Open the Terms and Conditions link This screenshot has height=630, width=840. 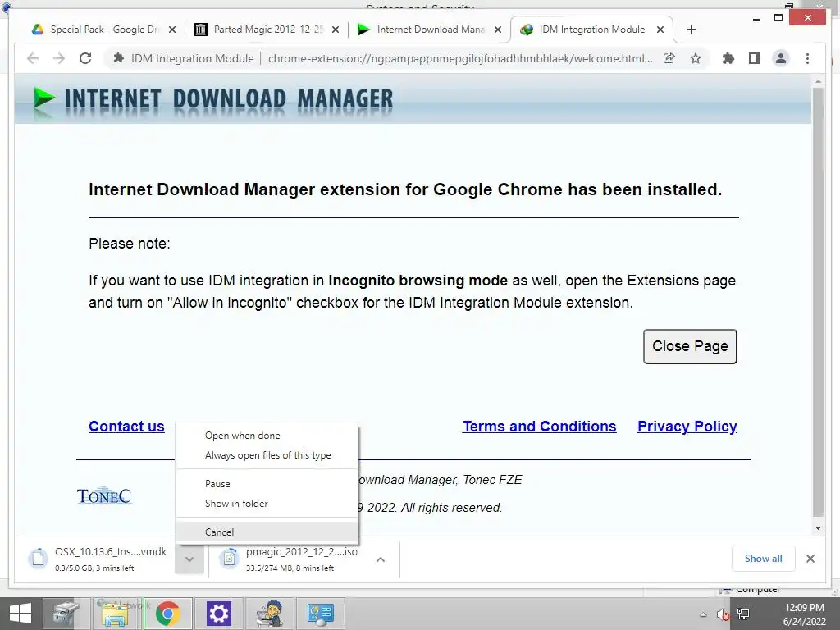pos(540,427)
